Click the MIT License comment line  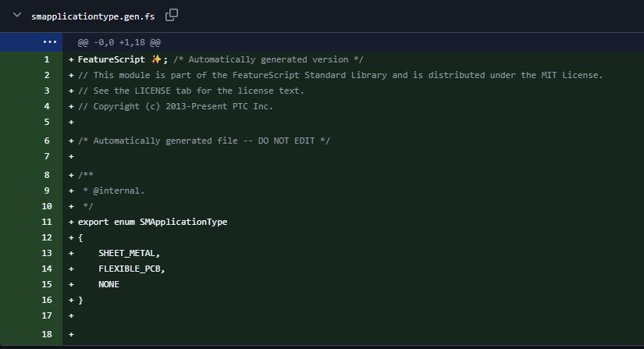(340, 75)
